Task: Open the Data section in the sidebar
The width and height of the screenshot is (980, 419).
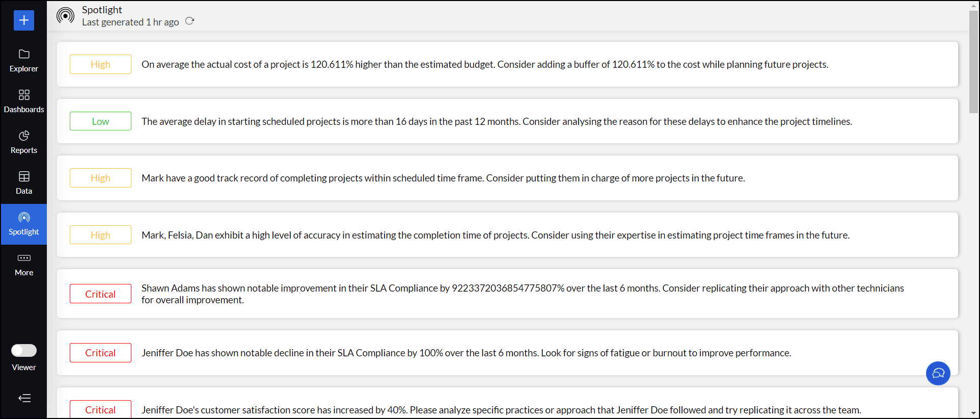Action: [x=24, y=182]
